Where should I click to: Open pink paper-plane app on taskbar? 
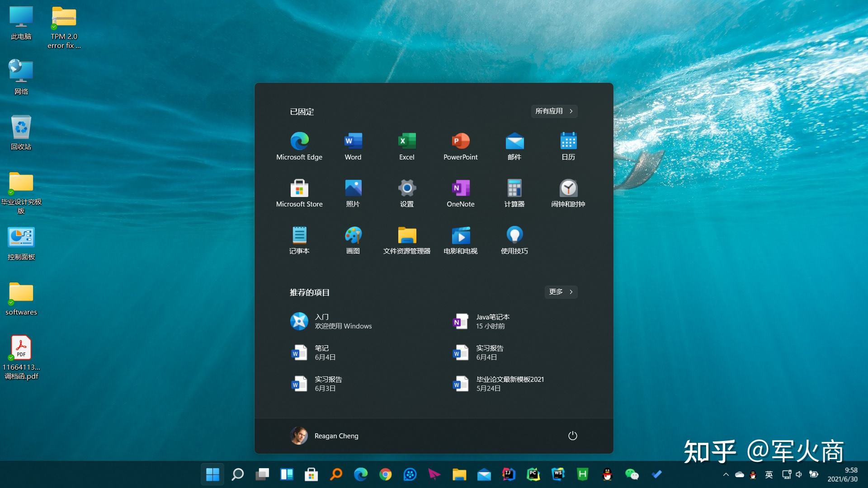coord(434,474)
